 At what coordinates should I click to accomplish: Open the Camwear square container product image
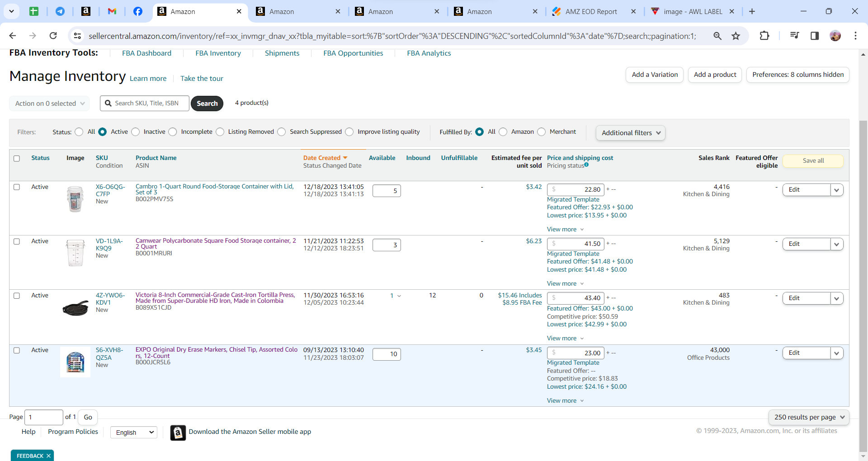pos(75,253)
